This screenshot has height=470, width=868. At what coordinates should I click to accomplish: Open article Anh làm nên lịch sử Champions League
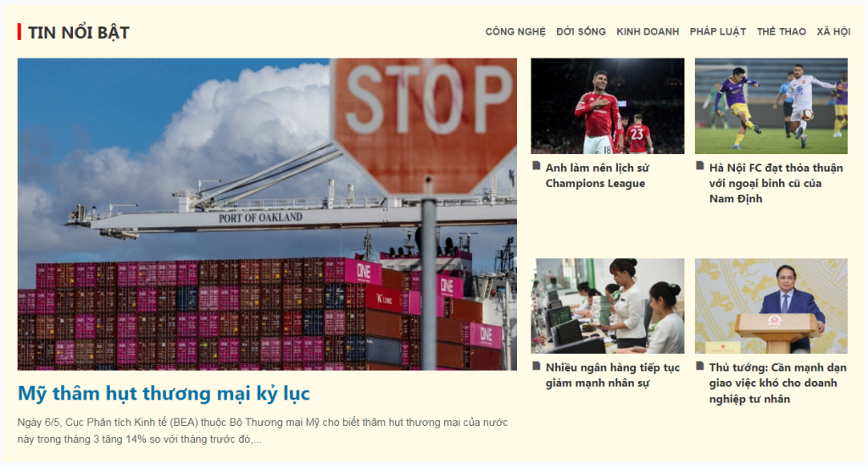tap(598, 175)
